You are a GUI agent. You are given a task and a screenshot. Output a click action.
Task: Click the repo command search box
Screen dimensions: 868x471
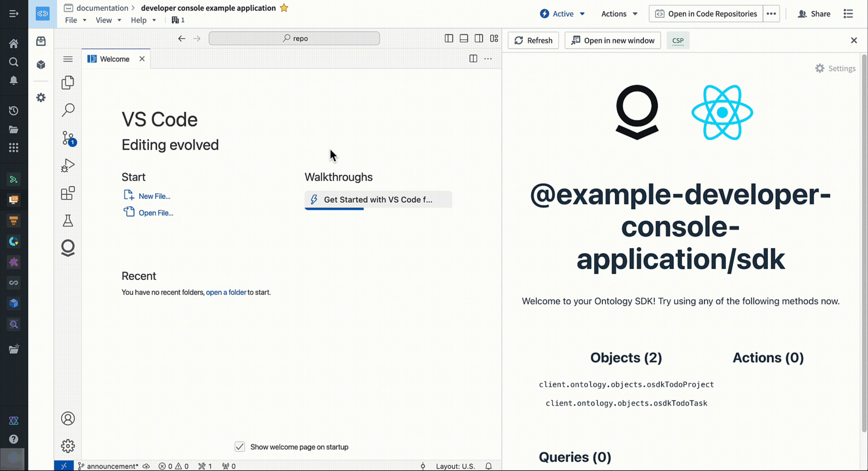[x=294, y=38]
